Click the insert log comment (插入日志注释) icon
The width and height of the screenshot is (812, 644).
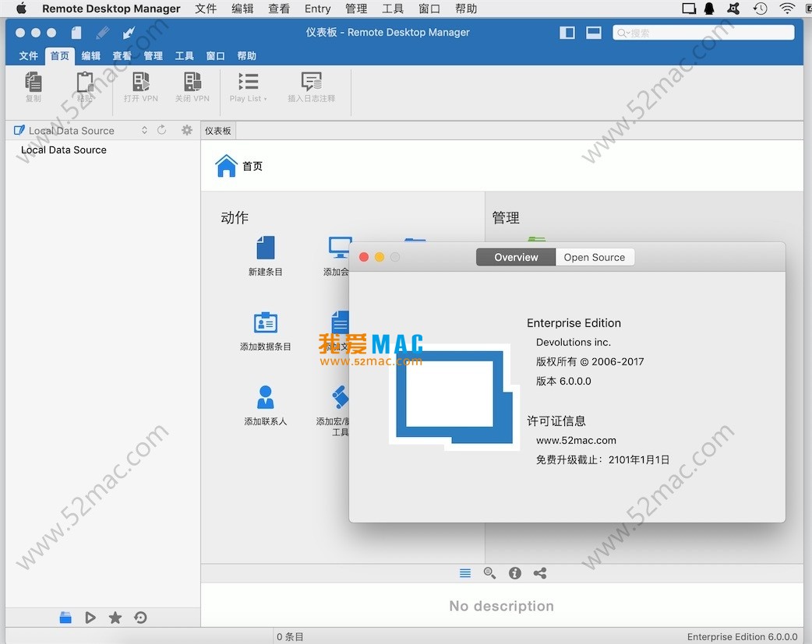pyautogui.click(x=311, y=83)
